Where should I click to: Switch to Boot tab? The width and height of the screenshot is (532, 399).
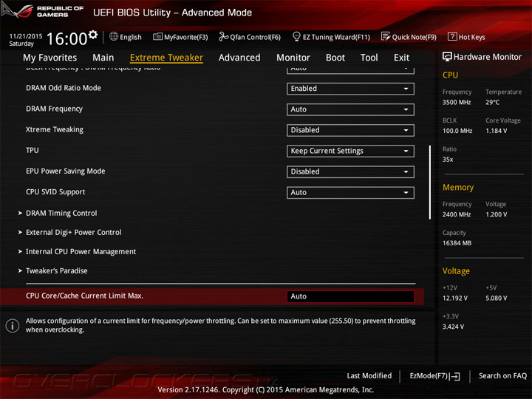(x=335, y=58)
